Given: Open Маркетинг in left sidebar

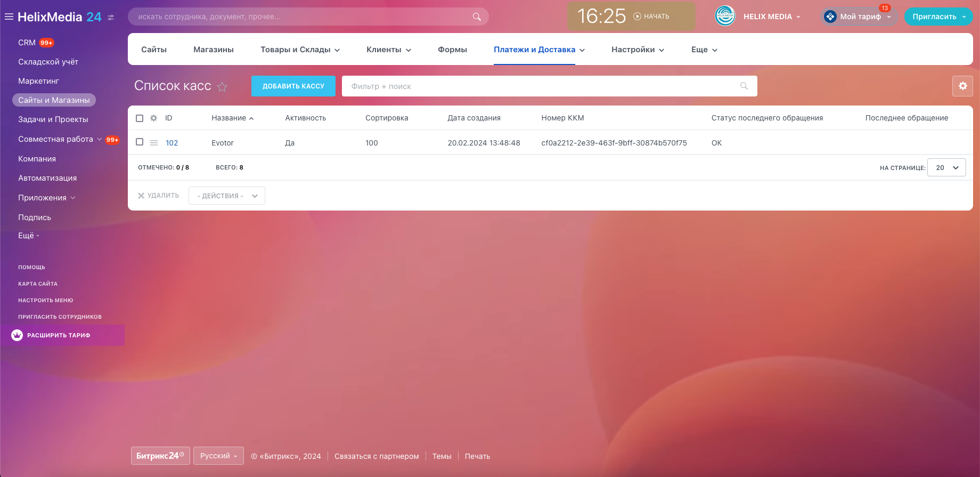Looking at the screenshot, I should click(x=38, y=81).
